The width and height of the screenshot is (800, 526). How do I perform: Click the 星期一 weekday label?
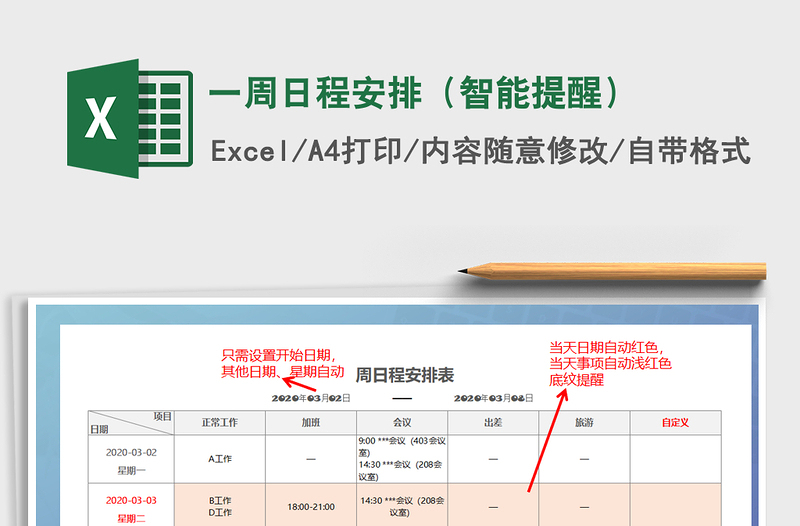[131, 470]
